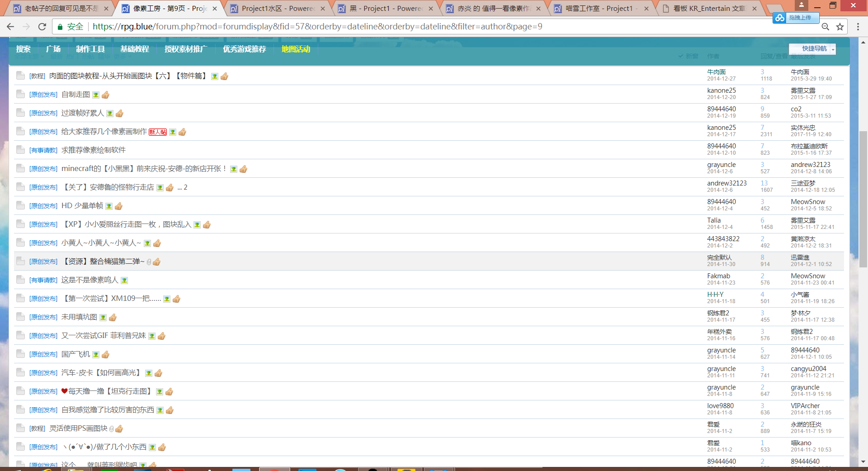Click folder icon beside 自制走图 thread

20,94
